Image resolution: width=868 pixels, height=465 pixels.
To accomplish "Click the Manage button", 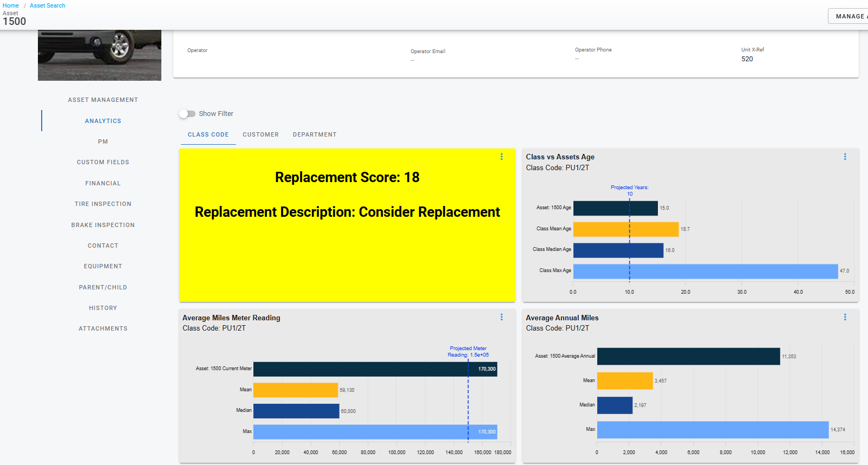I will [x=849, y=16].
